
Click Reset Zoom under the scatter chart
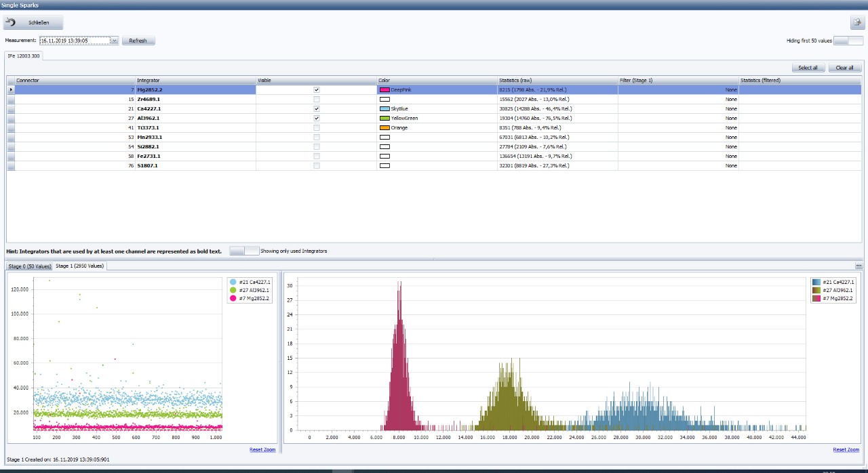click(x=263, y=449)
